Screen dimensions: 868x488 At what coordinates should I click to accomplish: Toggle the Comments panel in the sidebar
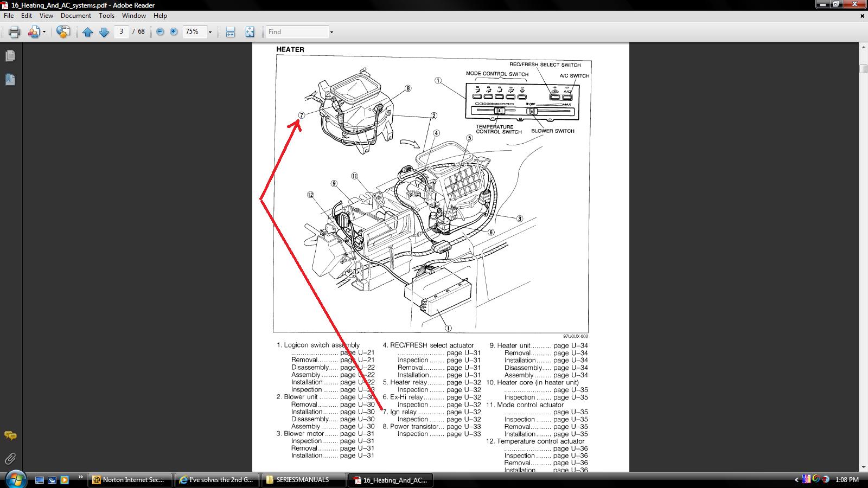10,435
